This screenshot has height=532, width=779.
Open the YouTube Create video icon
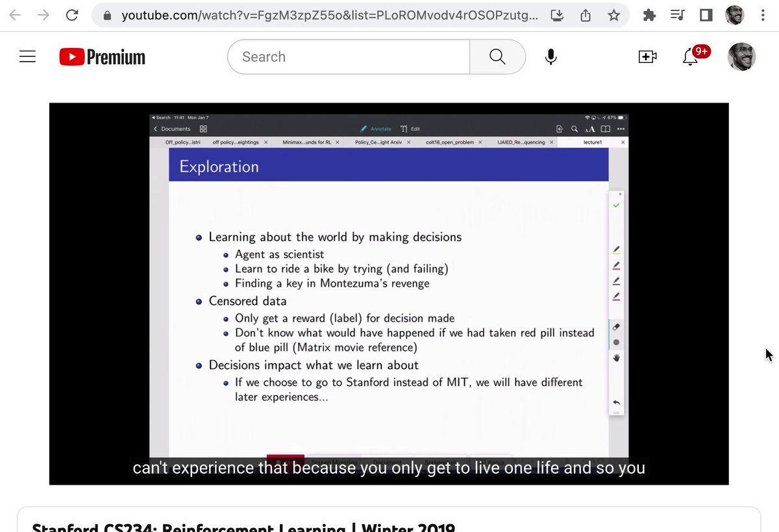coord(648,57)
